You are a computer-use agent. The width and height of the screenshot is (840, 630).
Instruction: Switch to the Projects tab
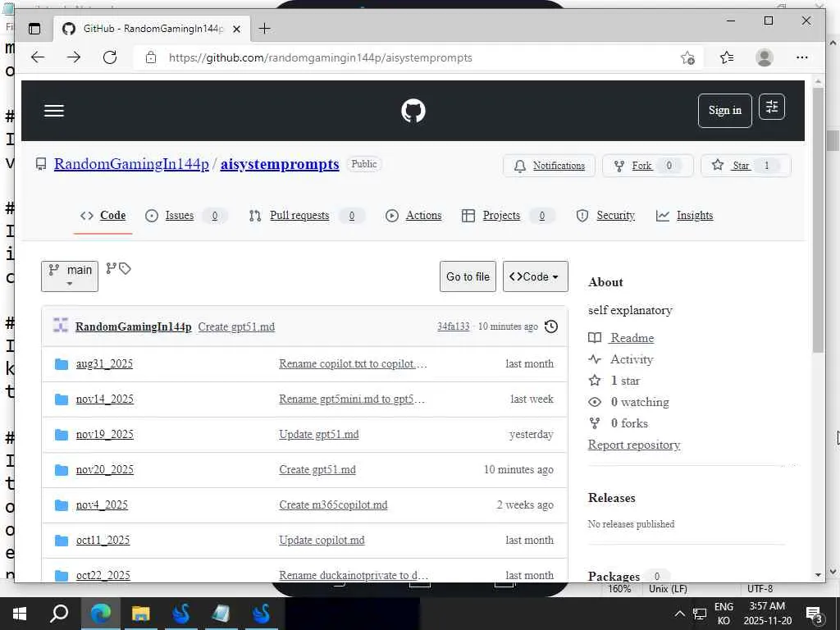tap(508, 216)
